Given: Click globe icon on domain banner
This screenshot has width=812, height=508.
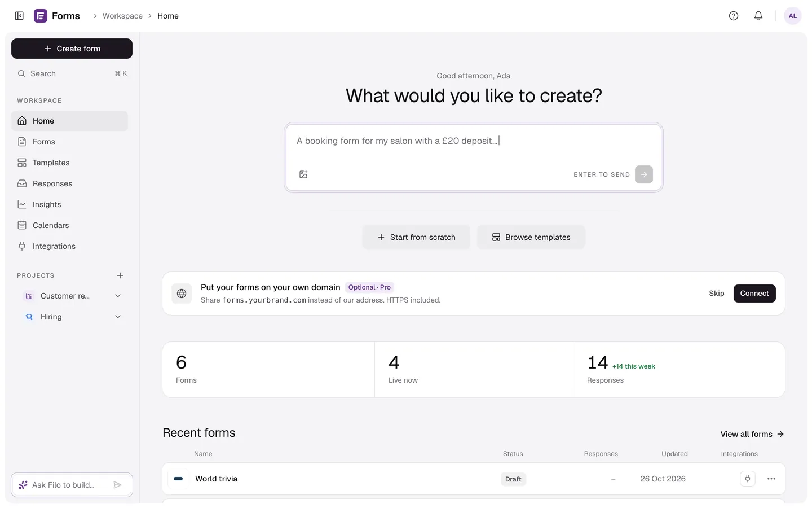Looking at the screenshot, I should click(x=182, y=294).
